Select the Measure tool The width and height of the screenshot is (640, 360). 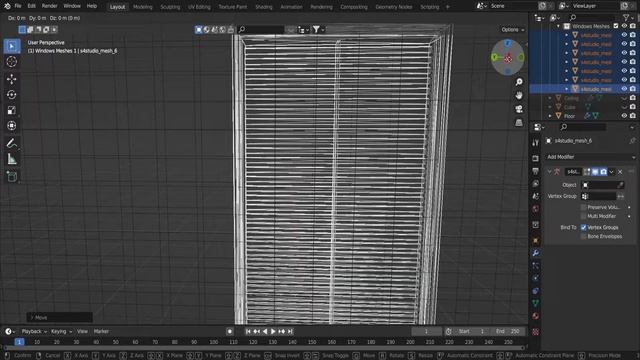[12, 159]
